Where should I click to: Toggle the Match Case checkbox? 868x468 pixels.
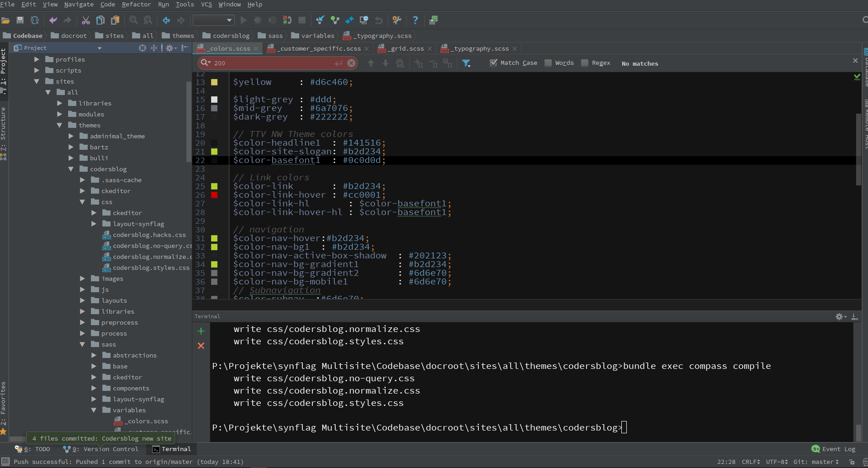pos(493,63)
